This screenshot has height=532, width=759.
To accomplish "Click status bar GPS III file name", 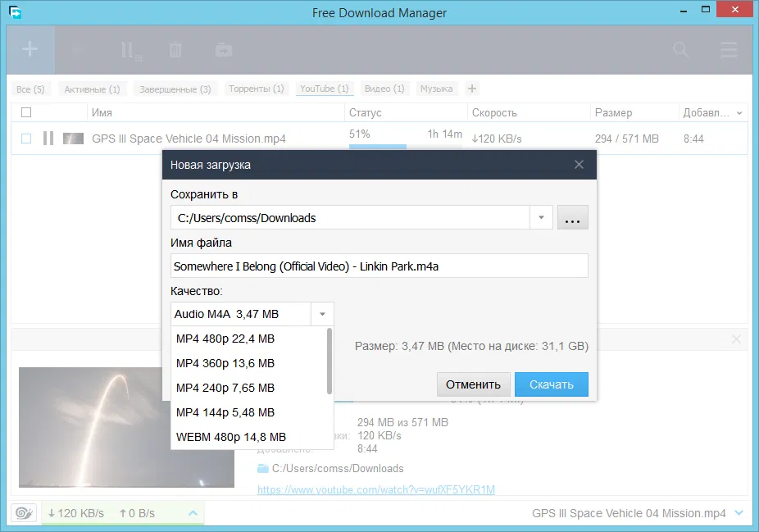I will tap(629, 513).
